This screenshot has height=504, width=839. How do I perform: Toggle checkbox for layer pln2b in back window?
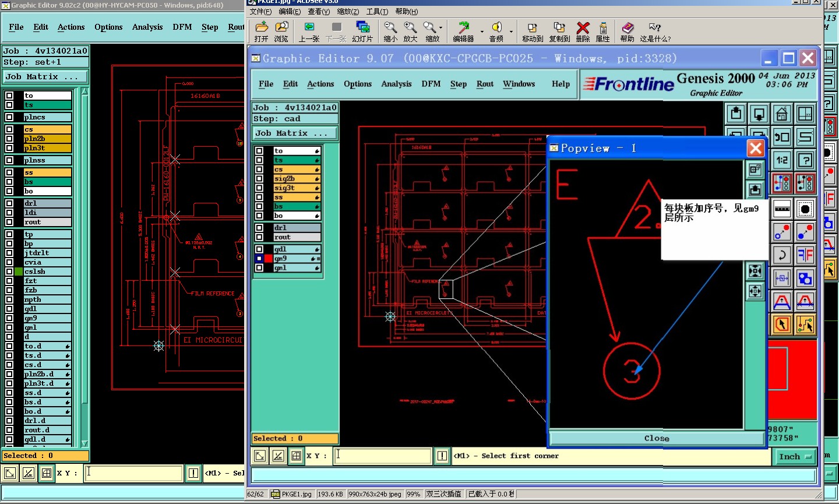tap(9, 139)
